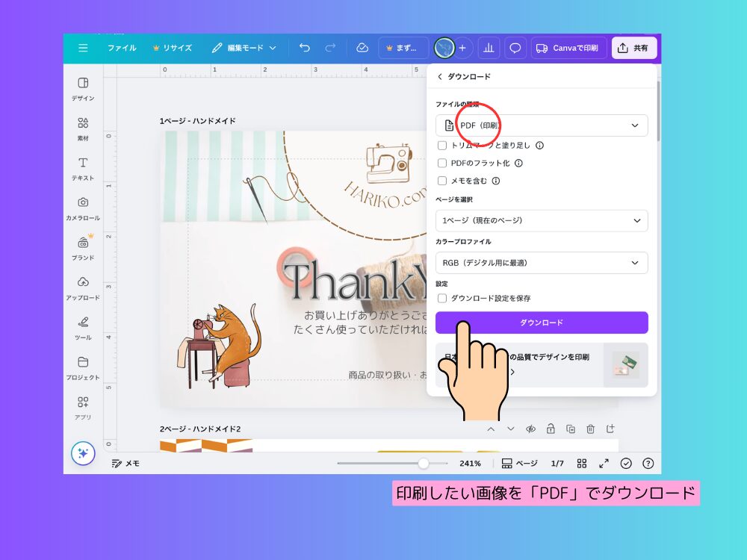Click the 共有 button
Screen dimensions: 747x560
(x=633, y=48)
